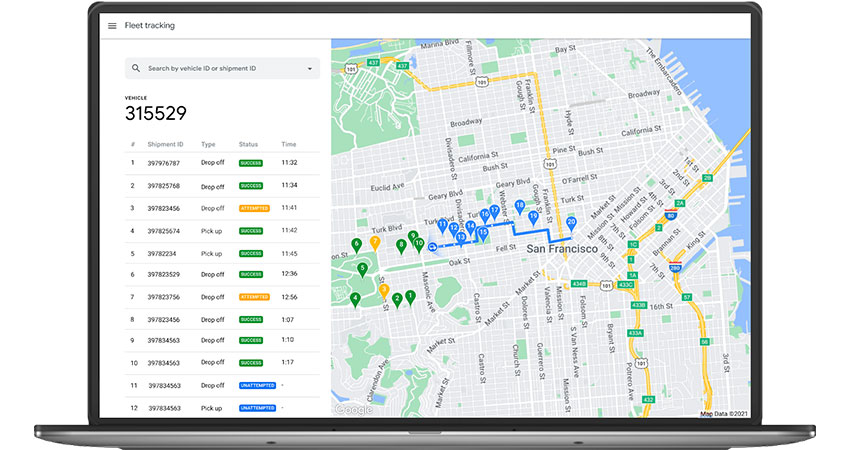Select blue map pin 14
The height and width of the screenshot is (450, 850).
coord(471,228)
